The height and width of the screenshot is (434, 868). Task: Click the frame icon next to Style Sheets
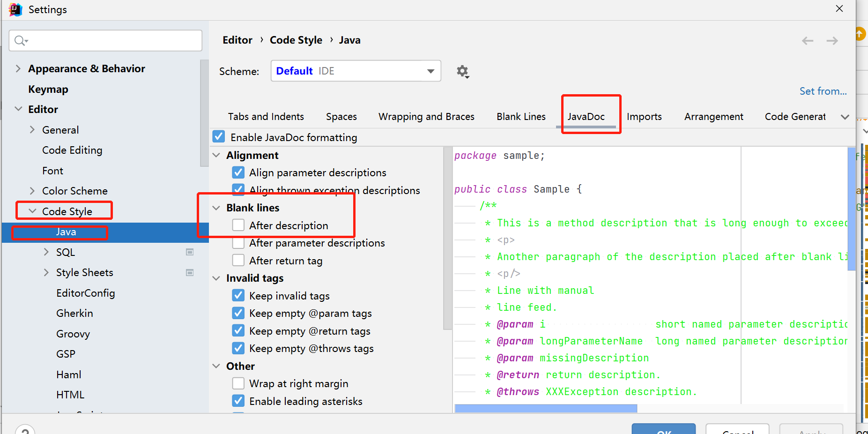tap(190, 272)
